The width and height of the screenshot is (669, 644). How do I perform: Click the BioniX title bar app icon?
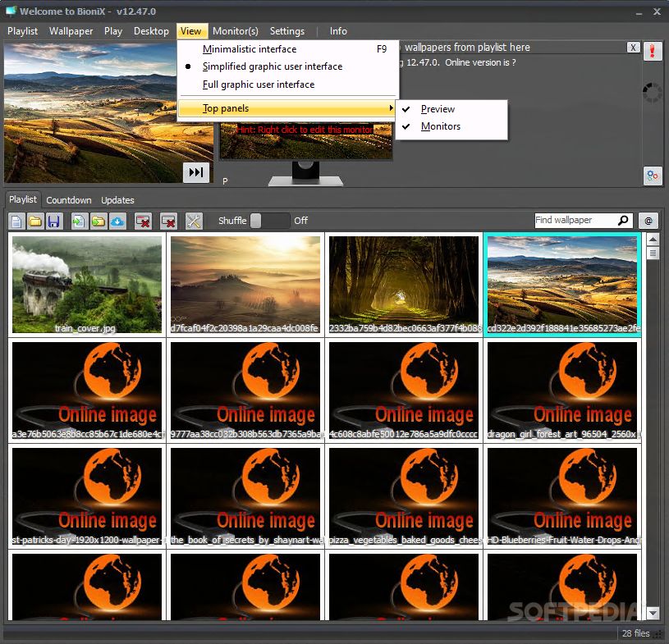[11, 11]
